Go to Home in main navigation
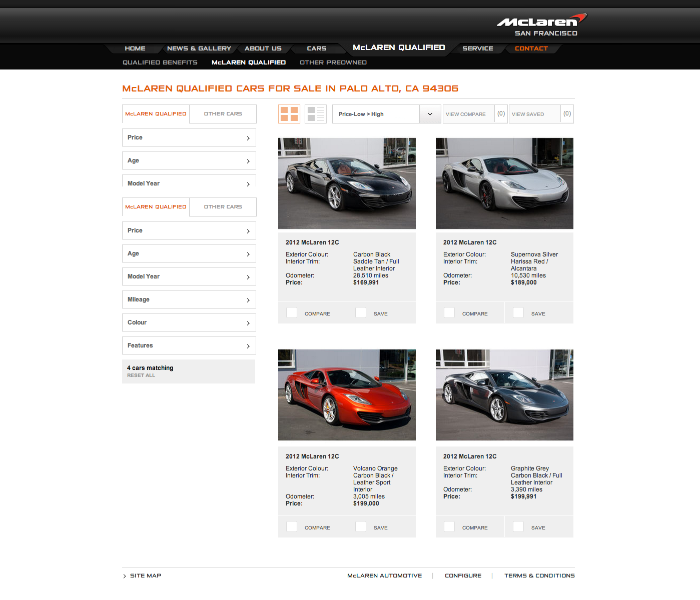Viewport: 700px width, 600px height. [135, 48]
